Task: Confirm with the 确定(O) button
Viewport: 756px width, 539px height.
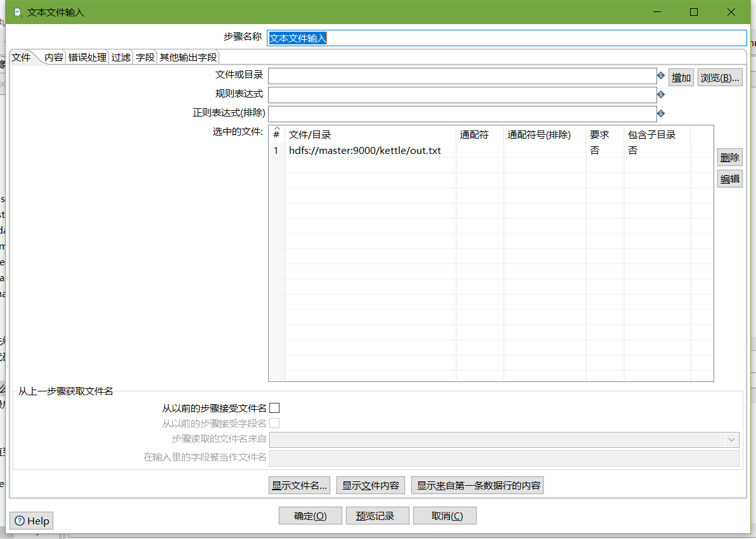Action: (x=310, y=516)
